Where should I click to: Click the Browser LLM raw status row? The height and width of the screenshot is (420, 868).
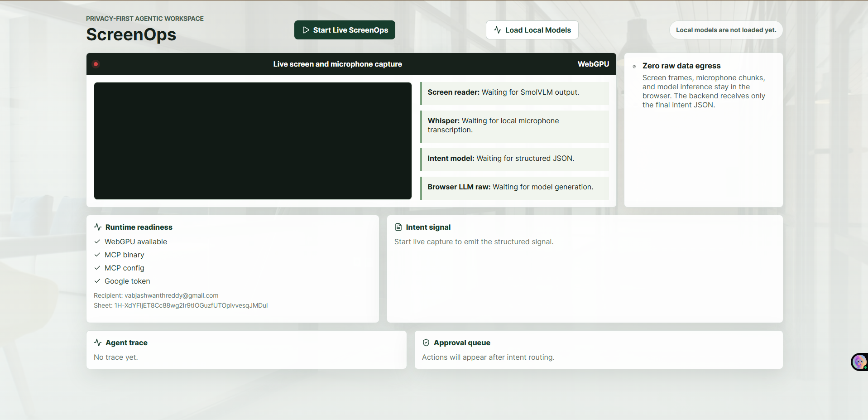514,188
